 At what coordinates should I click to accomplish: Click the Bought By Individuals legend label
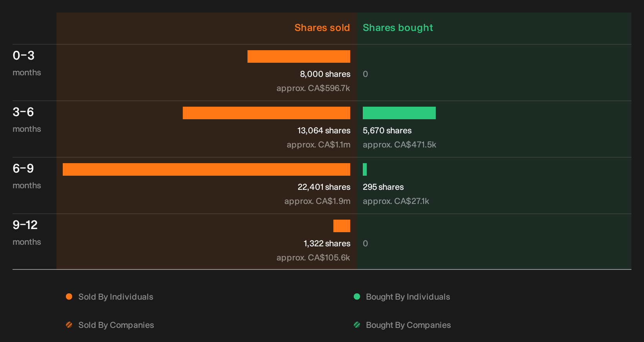(x=408, y=297)
